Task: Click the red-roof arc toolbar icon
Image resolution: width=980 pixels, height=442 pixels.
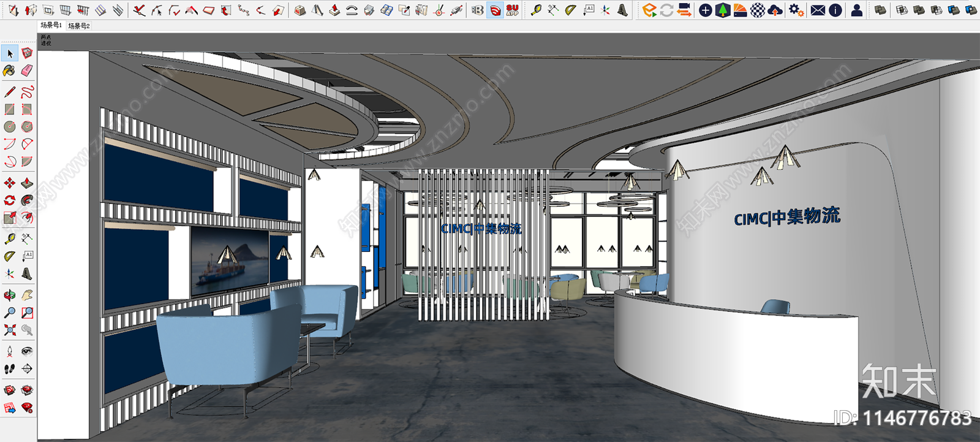Action: pos(192,10)
